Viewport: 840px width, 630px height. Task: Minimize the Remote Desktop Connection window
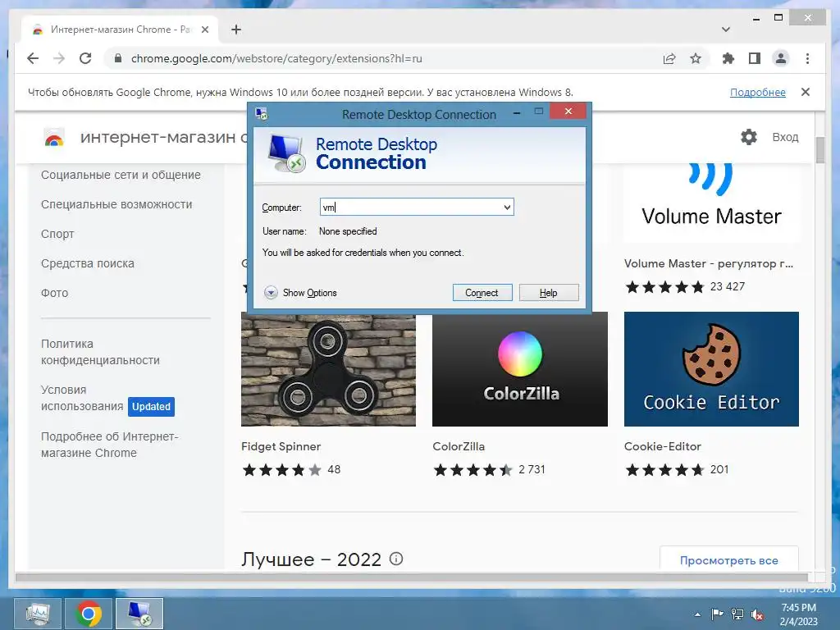coord(517,112)
